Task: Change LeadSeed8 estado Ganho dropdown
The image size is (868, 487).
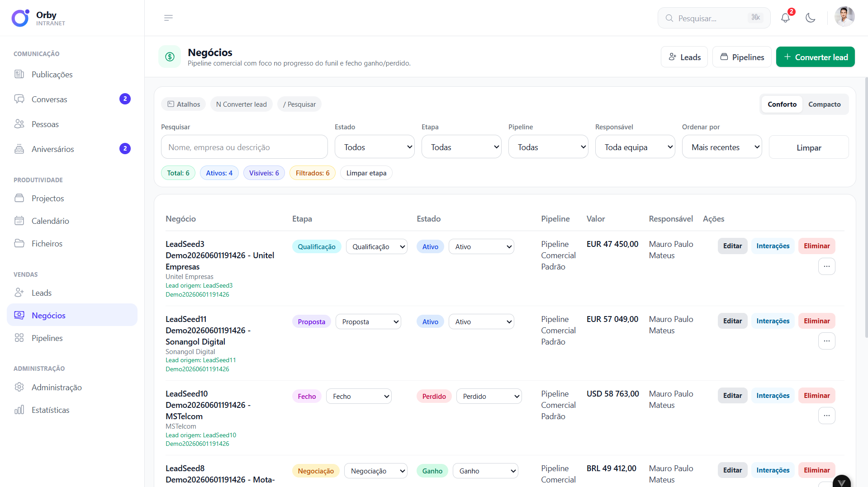Action: [485, 471]
